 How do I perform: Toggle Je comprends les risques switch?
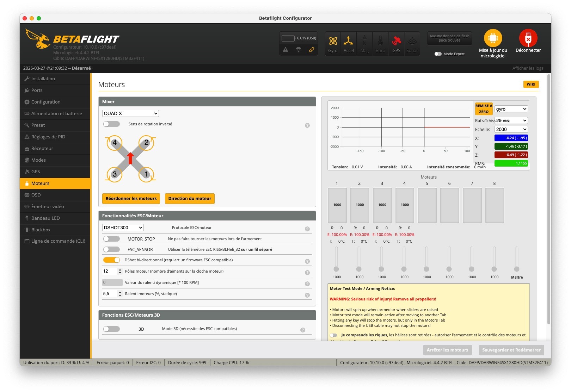point(333,335)
